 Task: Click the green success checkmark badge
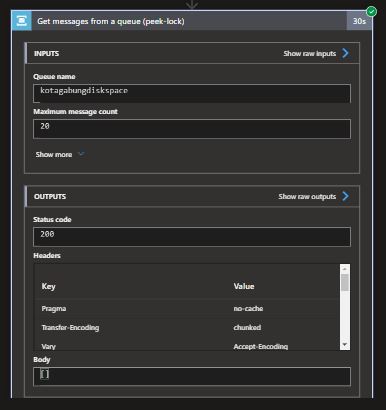pyautogui.click(x=371, y=12)
